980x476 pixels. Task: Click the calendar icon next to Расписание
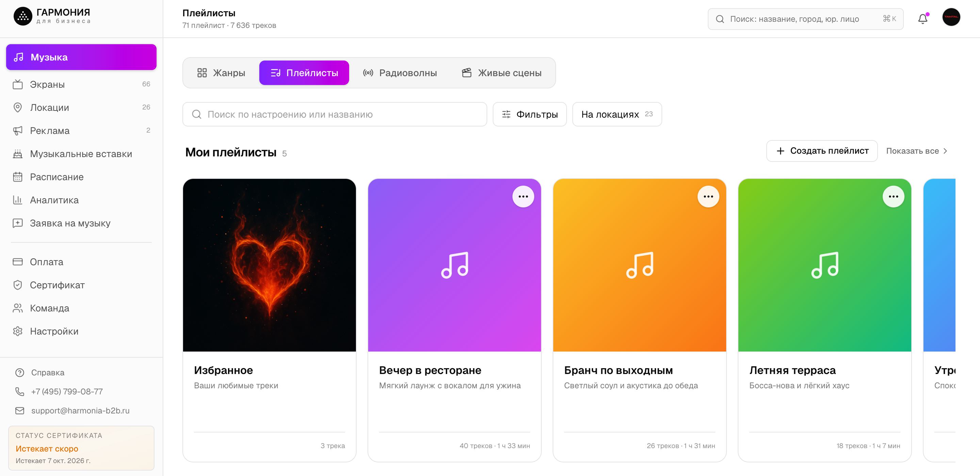18,177
